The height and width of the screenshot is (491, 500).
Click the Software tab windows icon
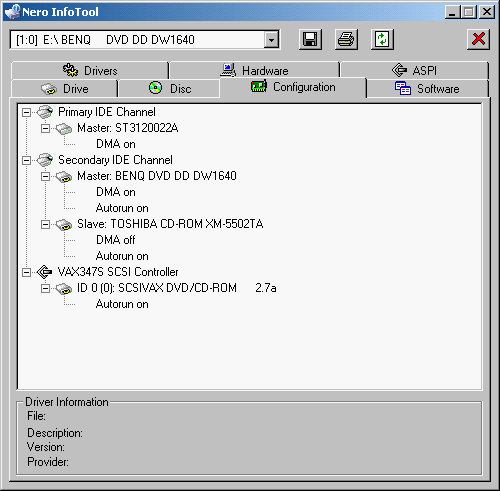[403, 88]
